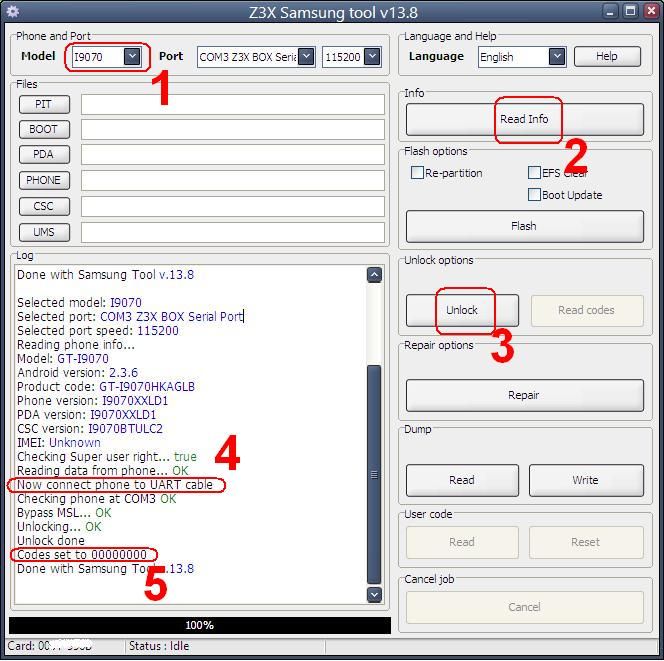Click the Cancel job button

(x=524, y=607)
